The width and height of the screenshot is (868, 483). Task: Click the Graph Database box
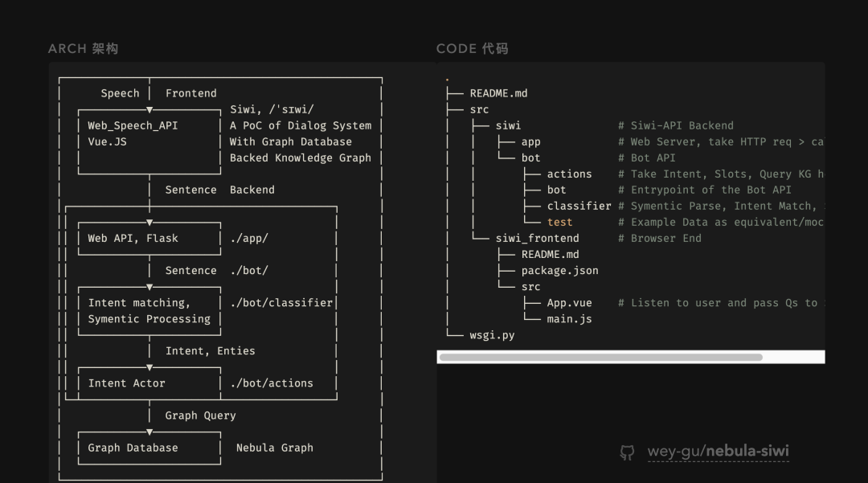149,448
